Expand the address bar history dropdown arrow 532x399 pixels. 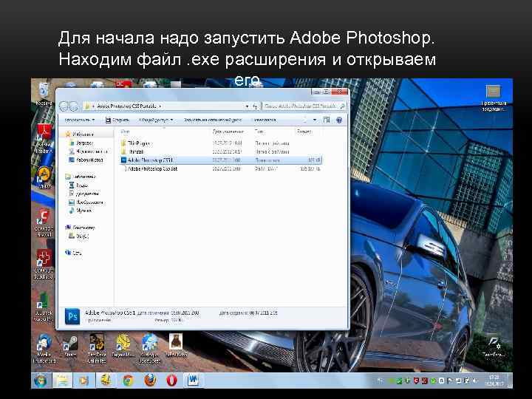247,106
